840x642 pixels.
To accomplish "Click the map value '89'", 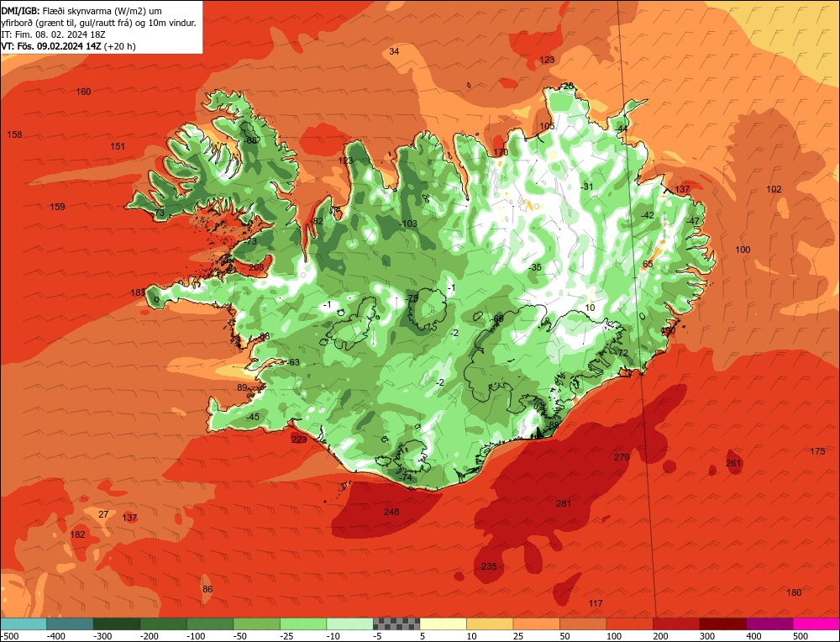I will click(242, 388).
